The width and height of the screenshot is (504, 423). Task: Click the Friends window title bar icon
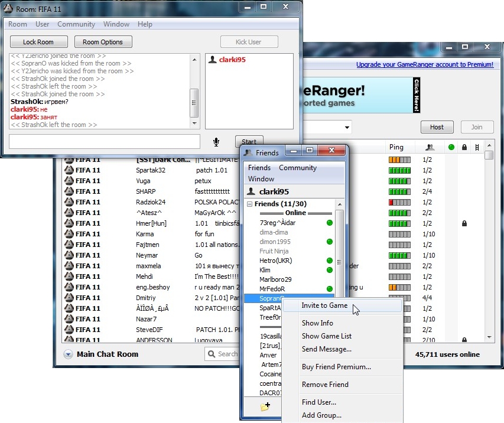[248, 152]
